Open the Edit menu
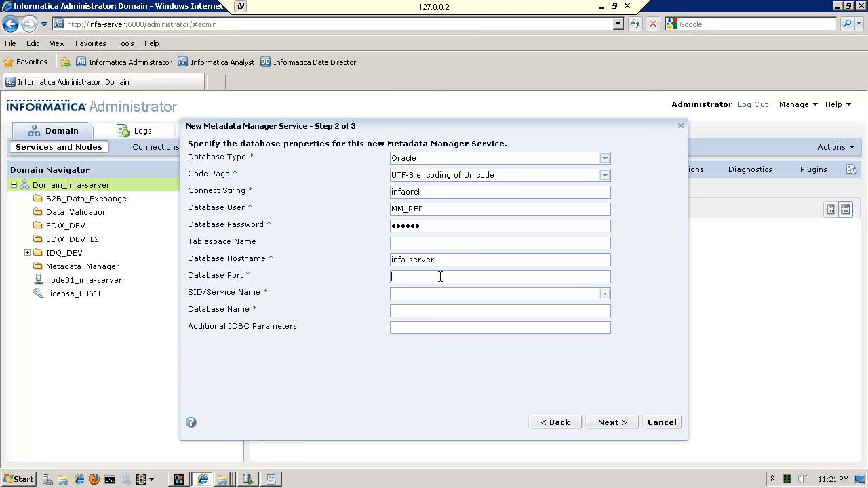Screen dimensions: 868x488 (x=33, y=43)
